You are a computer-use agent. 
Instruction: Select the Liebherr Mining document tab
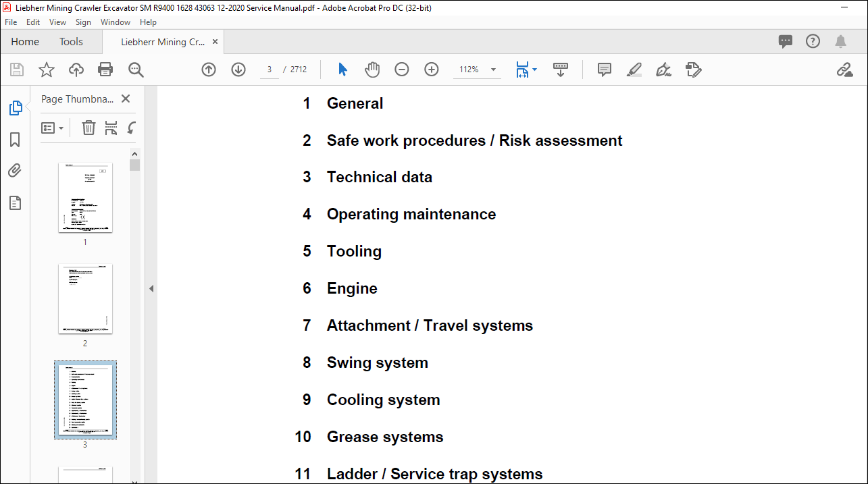(x=163, y=42)
